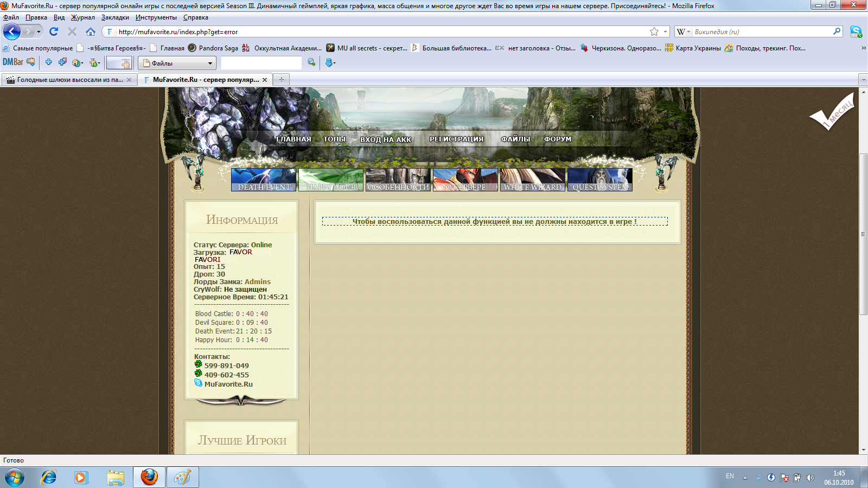This screenshot has height=488, width=868.
Task: Open the 'О СЕРВЕРЕ' banner
Action: click(x=465, y=179)
